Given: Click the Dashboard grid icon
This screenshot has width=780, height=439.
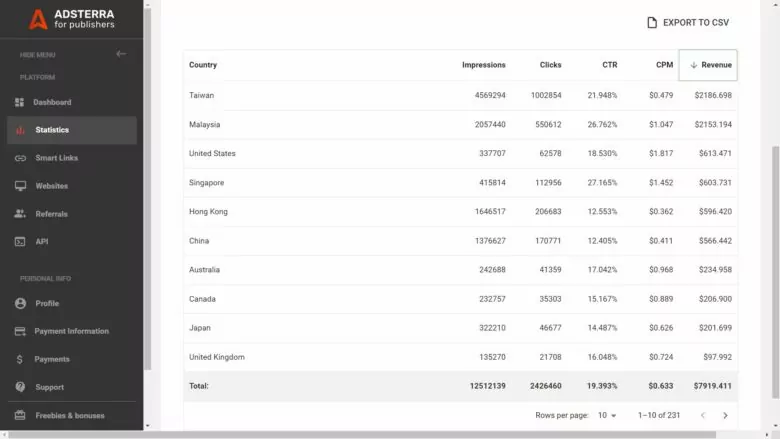Looking at the screenshot, I should (x=19, y=102).
